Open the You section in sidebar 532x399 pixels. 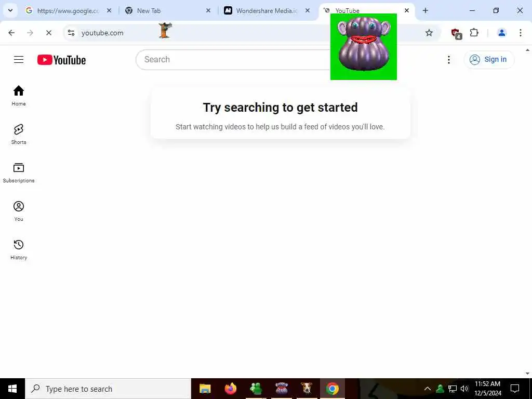(x=19, y=211)
